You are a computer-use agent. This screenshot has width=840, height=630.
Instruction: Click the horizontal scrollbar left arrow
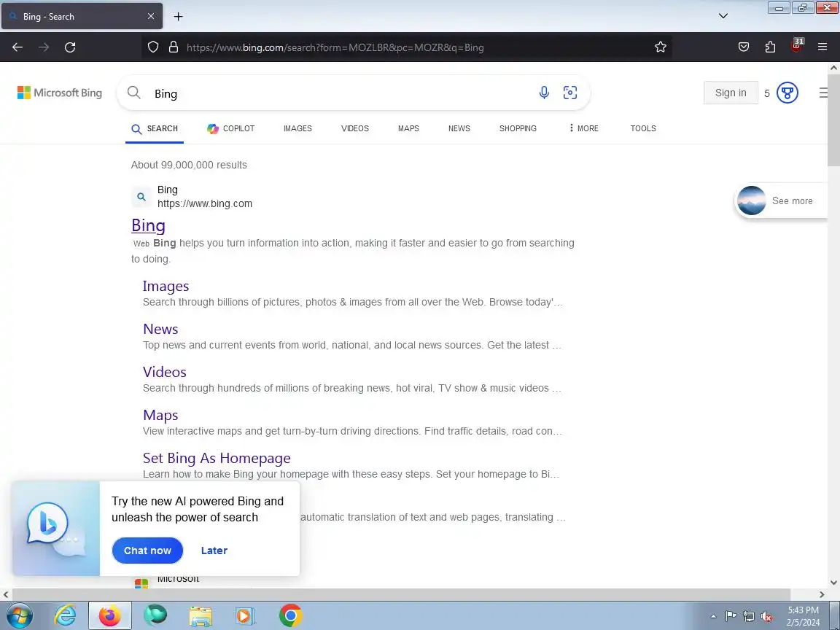(6, 594)
